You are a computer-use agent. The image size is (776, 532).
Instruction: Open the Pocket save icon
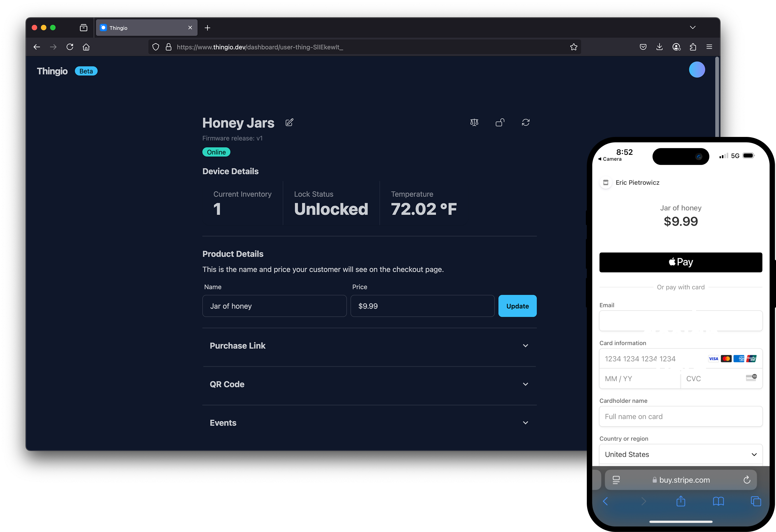[x=643, y=47]
